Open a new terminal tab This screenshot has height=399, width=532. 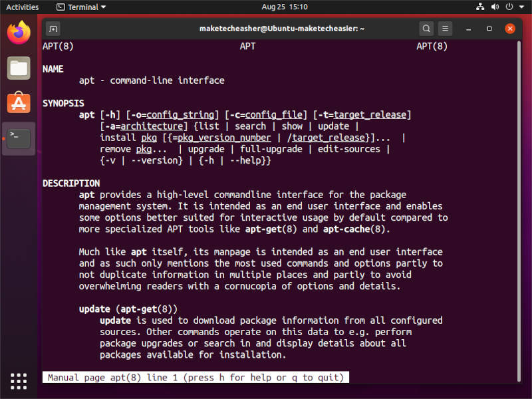tap(53, 29)
